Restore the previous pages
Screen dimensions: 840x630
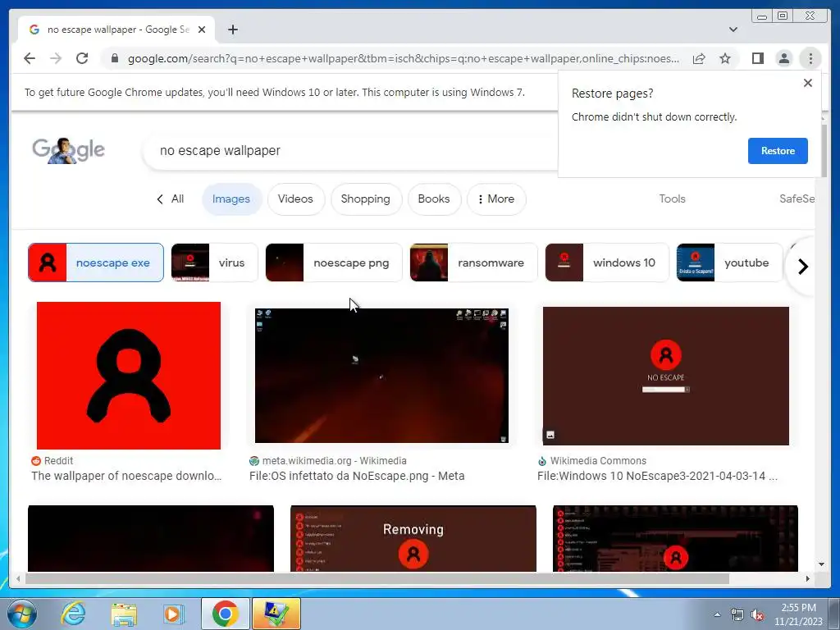coord(778,151)
